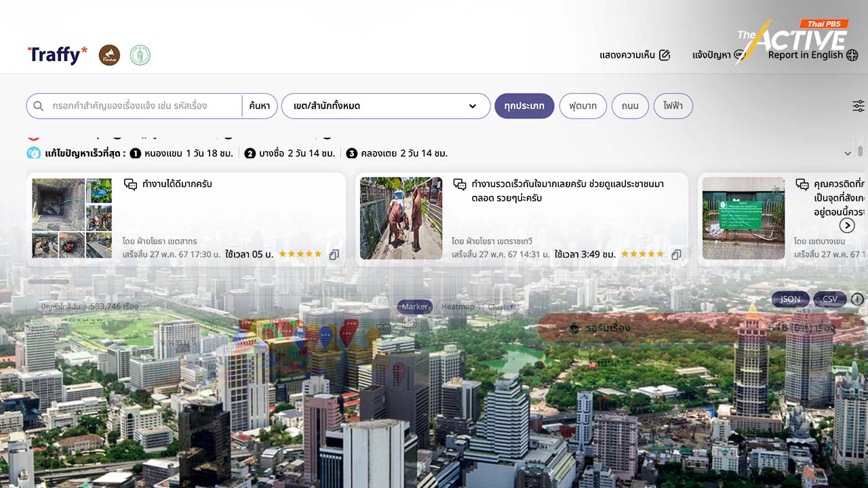This screenshot has height=488, width=868.
Task: Open the filter settings sliders icon
Action: click(x=858, y=106)
